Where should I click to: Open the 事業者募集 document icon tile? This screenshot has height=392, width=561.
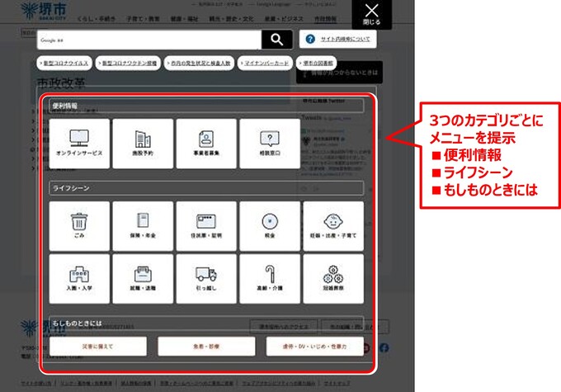coord(206,143)
